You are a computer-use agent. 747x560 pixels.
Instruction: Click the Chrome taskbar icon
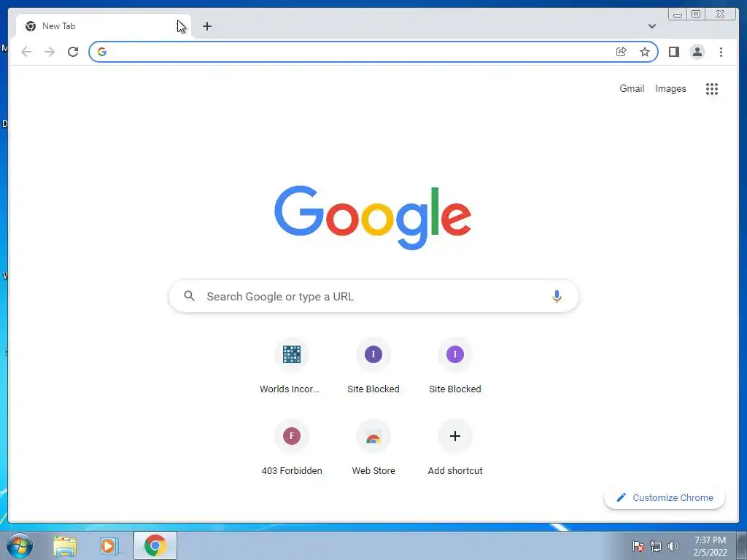tap(155, 545)
